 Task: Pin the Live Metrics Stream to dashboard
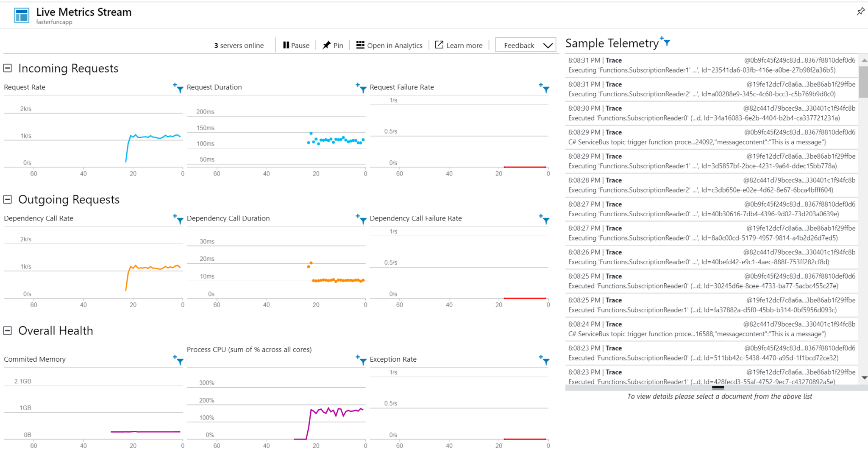[333, 45]
